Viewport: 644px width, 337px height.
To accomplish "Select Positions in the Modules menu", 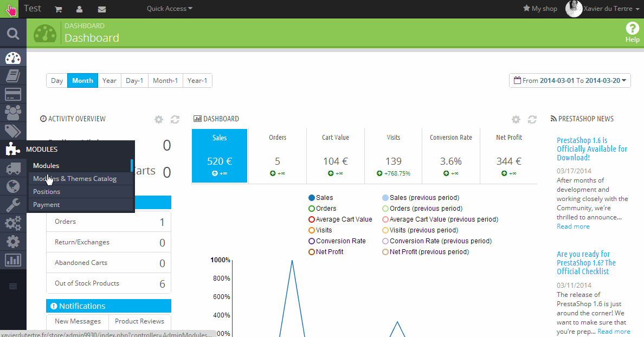I will (x=80, y=192).
